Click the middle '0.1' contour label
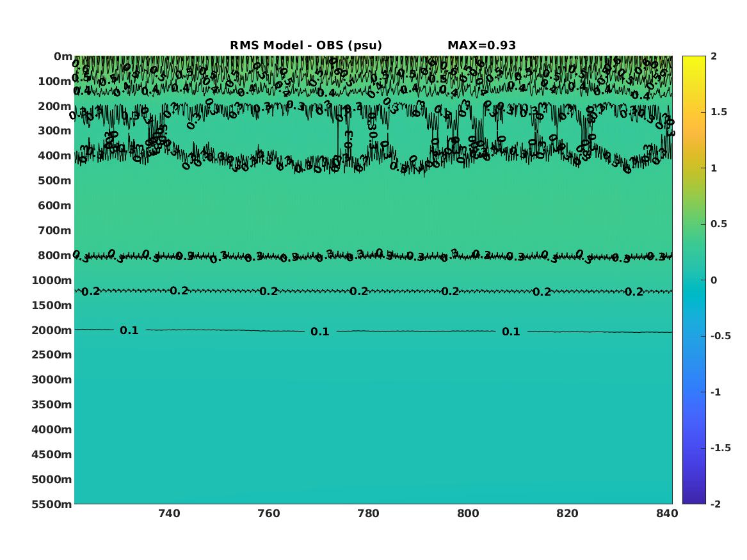Image resolution: width=747 pixels, height=560 pixels. pyautogui.click(x=319, y=332)
